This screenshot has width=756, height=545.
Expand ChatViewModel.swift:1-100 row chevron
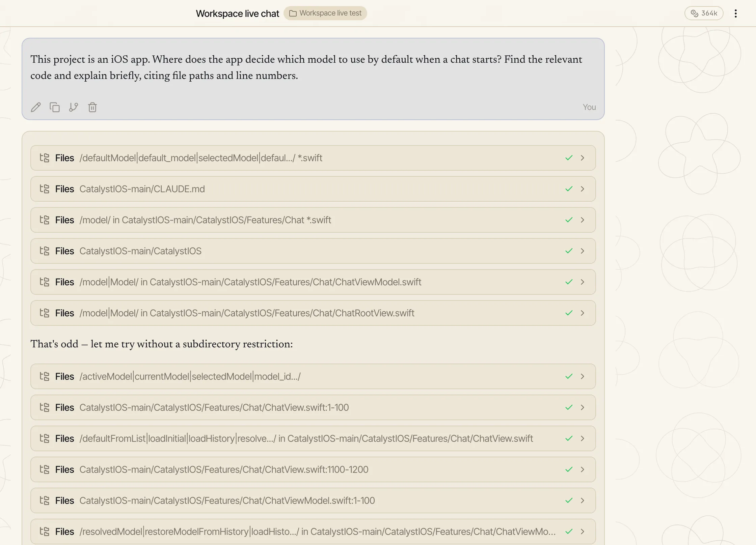(x=582, y=500)
